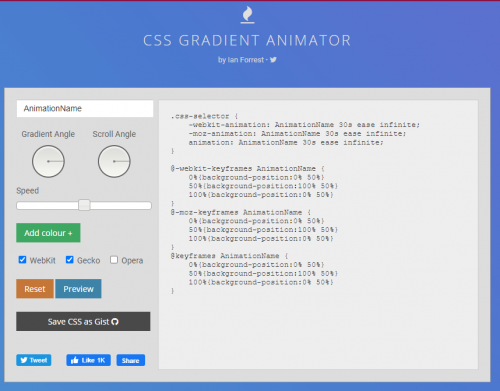
Task: Click the blue Preview button
Action: coord(78,289)
